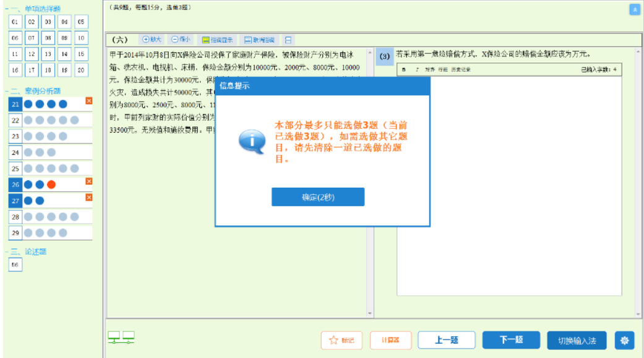
Task: Click the fourth gray dot of question 29
Action: [63, 233]
